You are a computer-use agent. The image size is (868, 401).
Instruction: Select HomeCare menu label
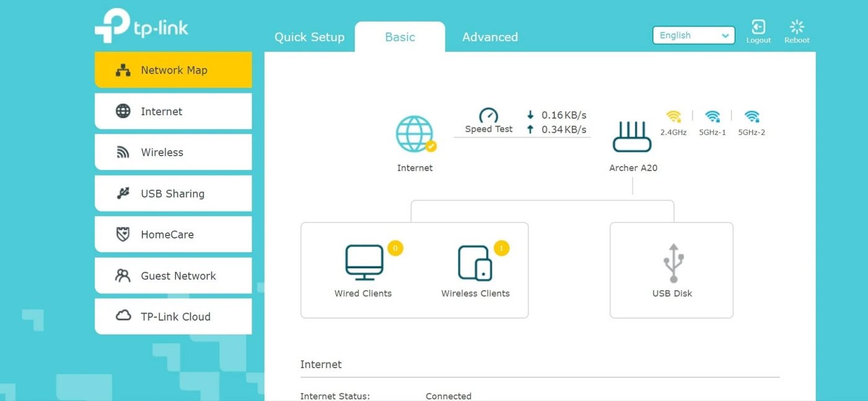pos(167,234)
